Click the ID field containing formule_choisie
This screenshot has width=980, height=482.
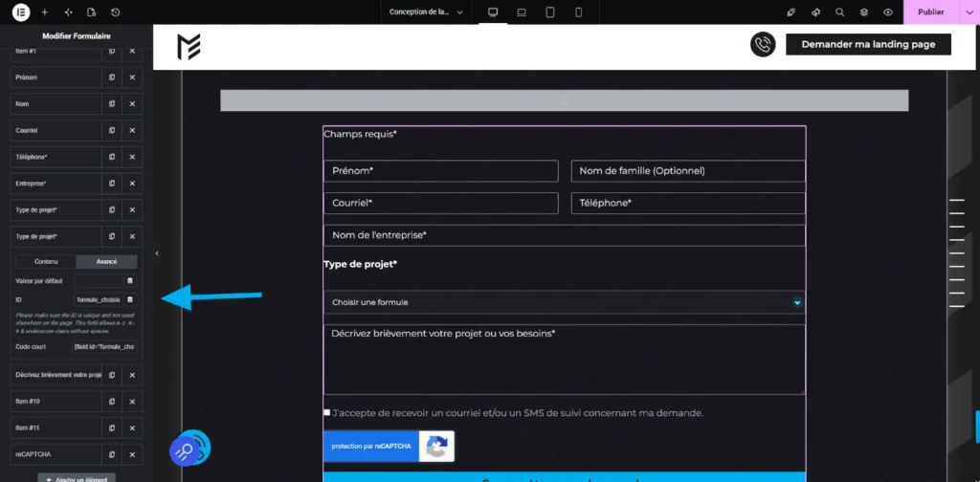pyautogui.click(x=99, y=299)
